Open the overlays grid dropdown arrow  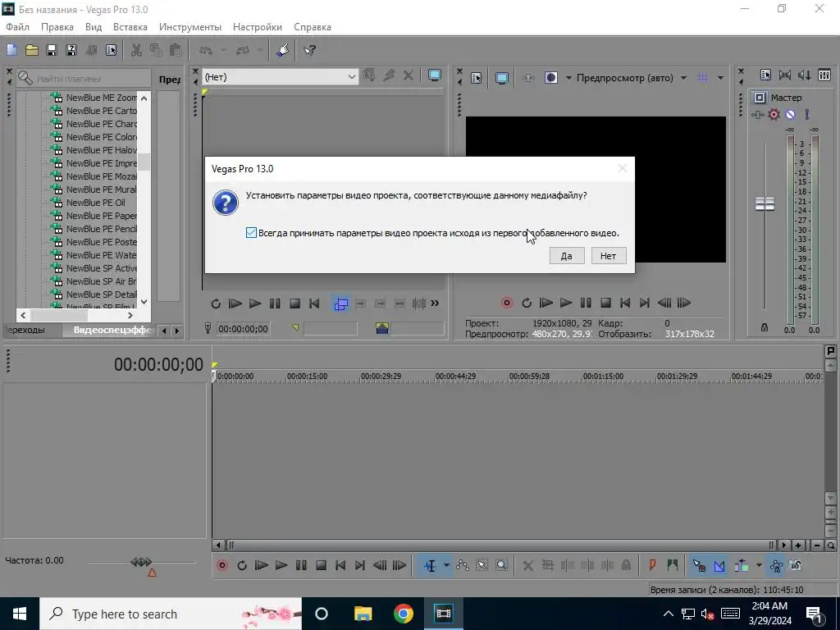click(720, 78)
